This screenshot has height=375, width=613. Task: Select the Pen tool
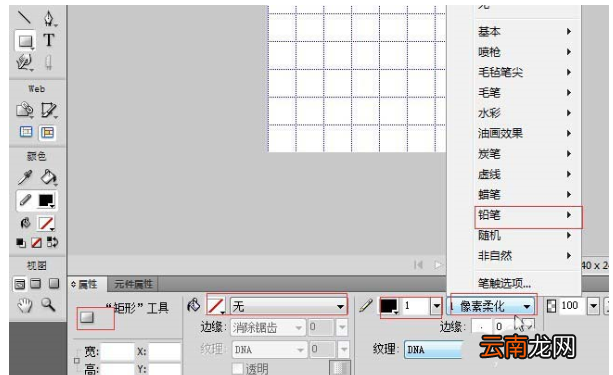coord(49,18)
